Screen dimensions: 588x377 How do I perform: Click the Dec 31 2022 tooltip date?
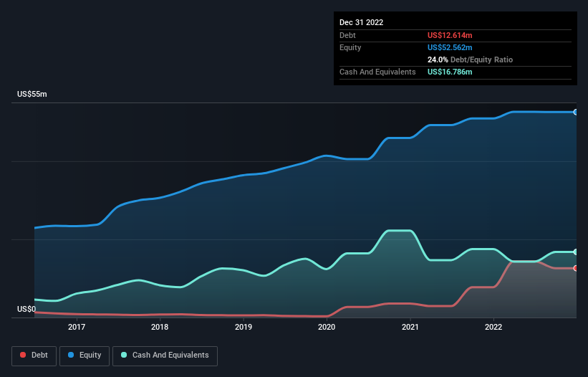(x=361, y=22)
